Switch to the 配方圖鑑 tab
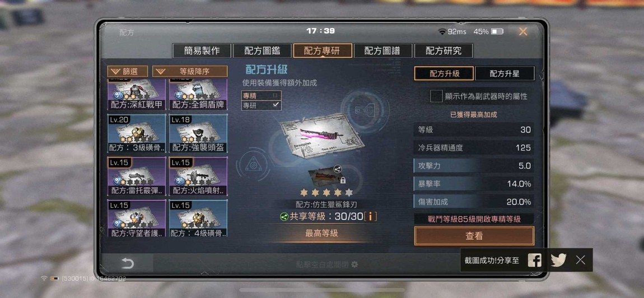Screen dimensions: 644x298 [262, 51]
